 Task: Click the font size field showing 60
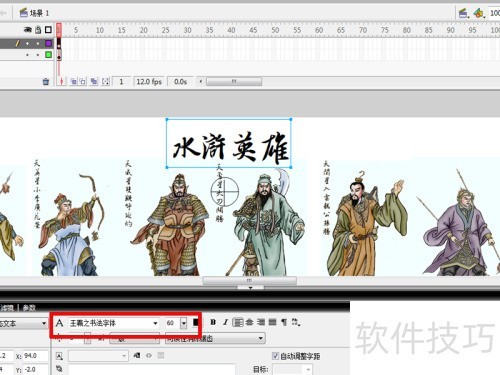coord(172,323)
